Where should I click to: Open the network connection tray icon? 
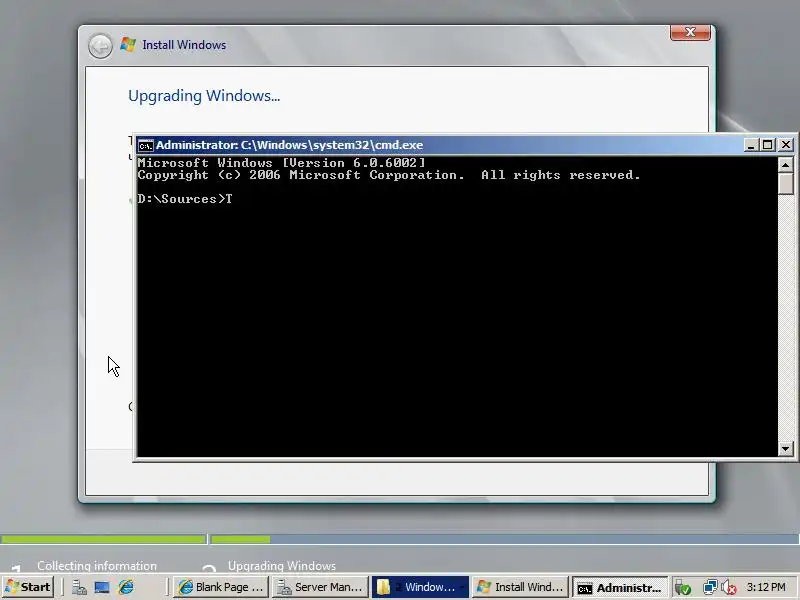[710, 588]
